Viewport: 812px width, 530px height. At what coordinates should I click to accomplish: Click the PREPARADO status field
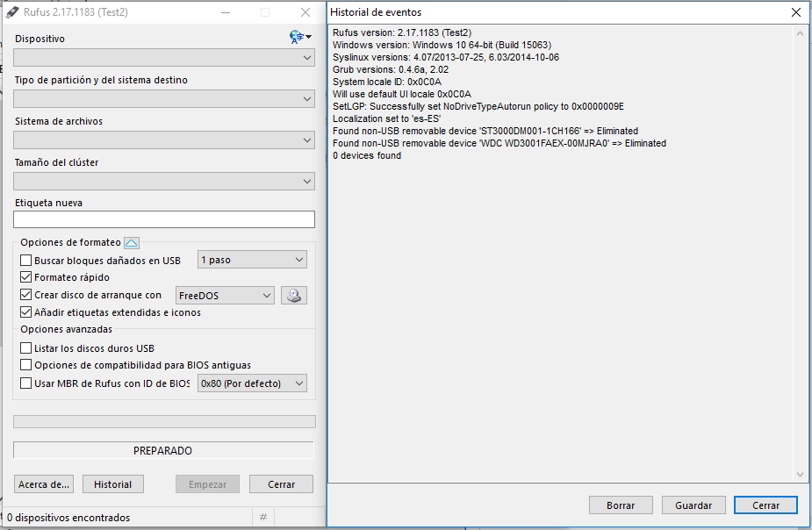163,450
